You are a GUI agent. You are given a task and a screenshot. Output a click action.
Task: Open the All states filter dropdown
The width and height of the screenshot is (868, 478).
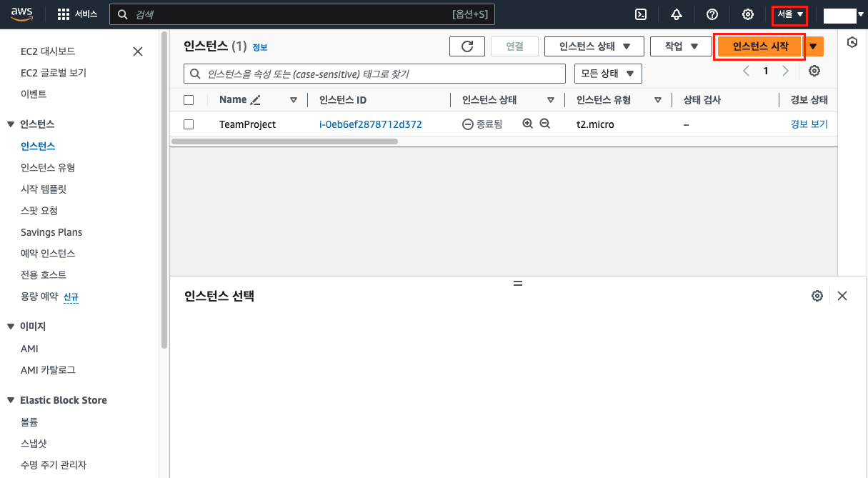(608, 74)
